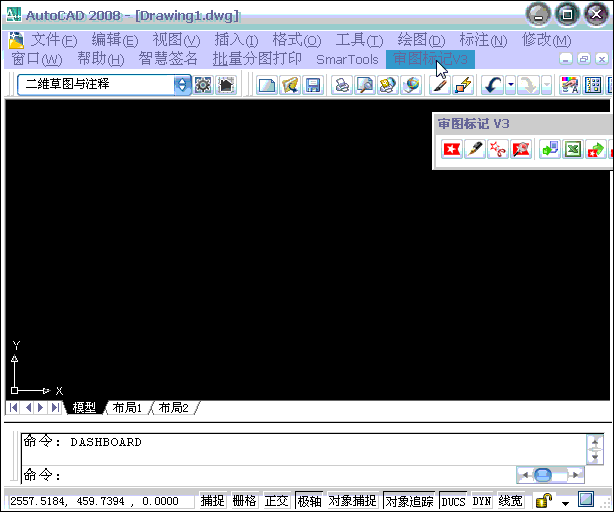Viewport: 614px width, 512px height.
Task: Open the 帮助(H) menu
Action: coord(101,59)
